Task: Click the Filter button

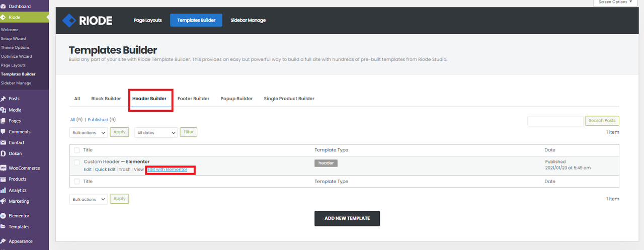Action: (x=189, y=132)
